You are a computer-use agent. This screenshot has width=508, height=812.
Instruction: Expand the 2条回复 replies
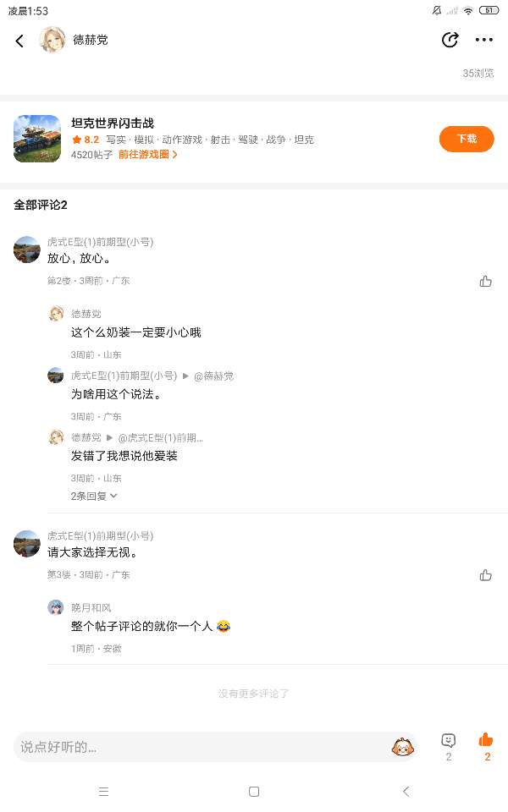click(93, 496)
